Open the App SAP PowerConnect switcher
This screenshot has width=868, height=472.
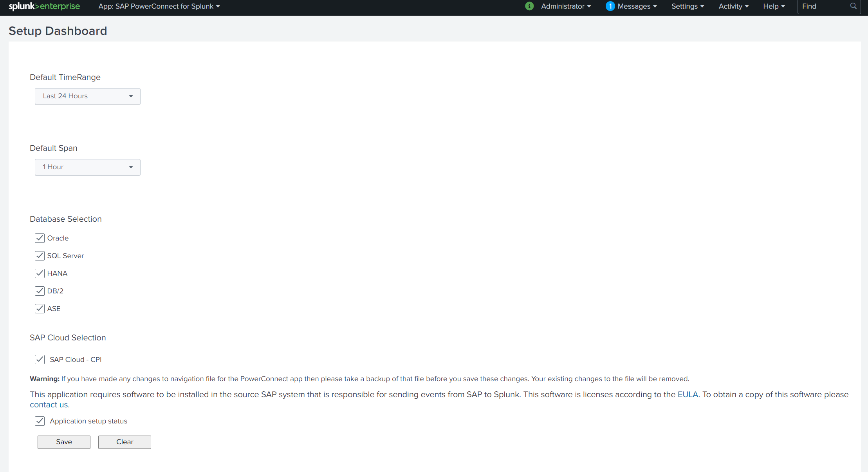click(159, 6)
